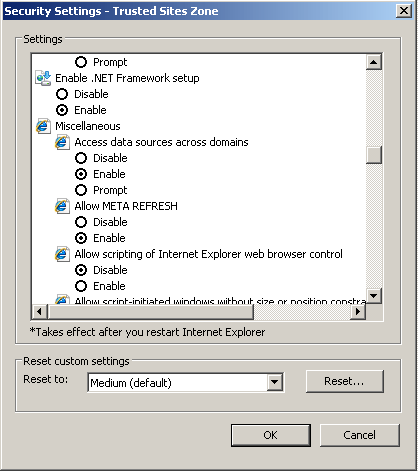Click the Medium (default) combo box
Screen dimensions: 418x471
coord(185,382)
